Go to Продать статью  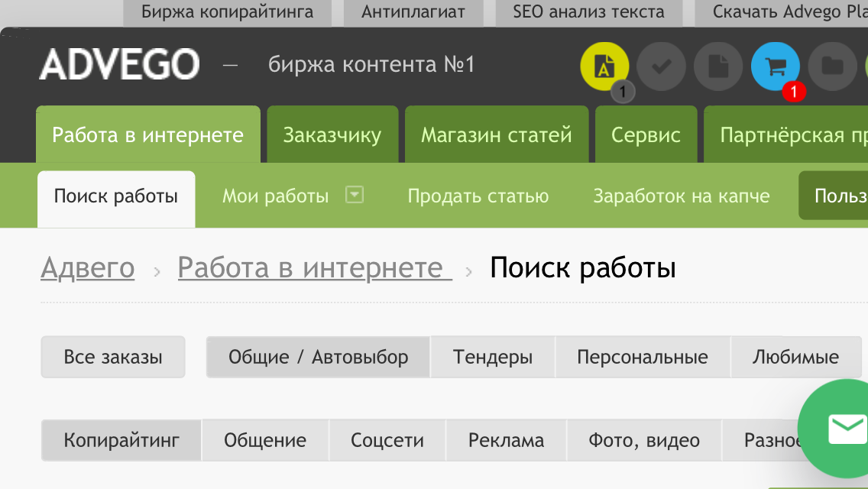478,196
